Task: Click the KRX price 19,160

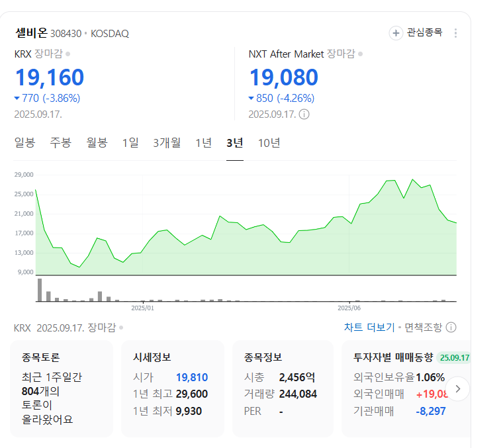Action: tap(50, 77)
